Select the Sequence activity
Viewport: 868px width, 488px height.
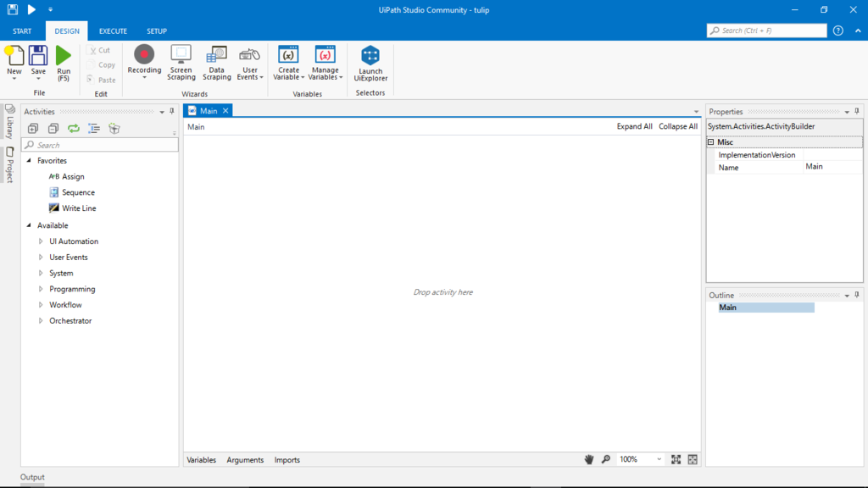tap(72, 192)
